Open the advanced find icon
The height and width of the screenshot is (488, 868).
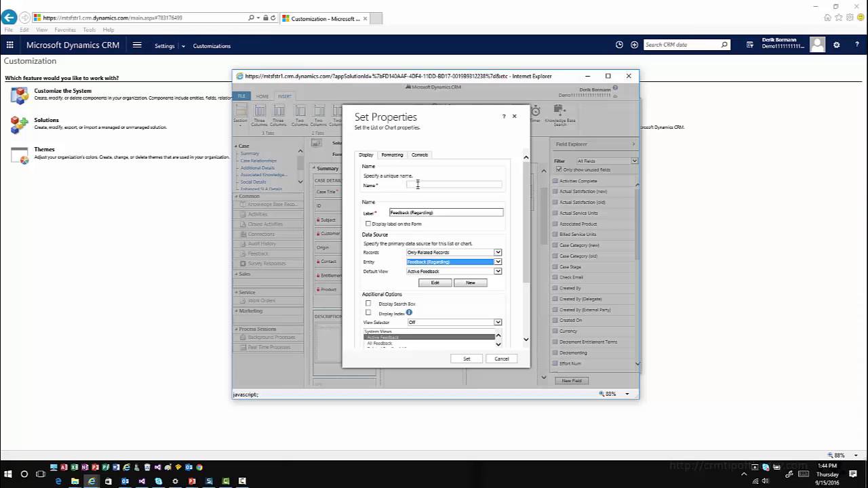pyautogui.click(x=750, y=45)
